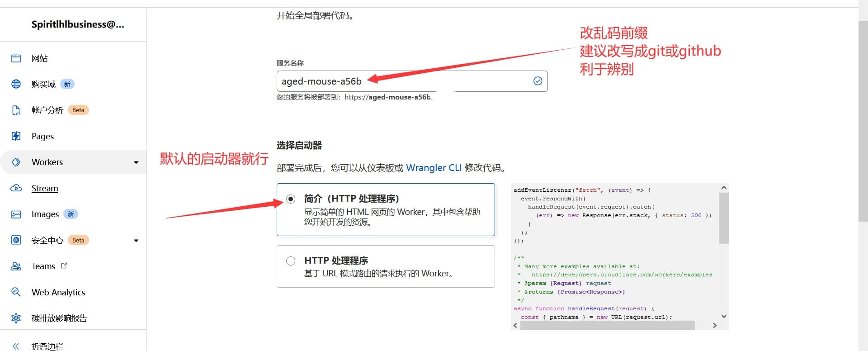This screenshot has width=868, height=351.
Task: Click the 购买域 globe icon
Action: coord(16,84)
